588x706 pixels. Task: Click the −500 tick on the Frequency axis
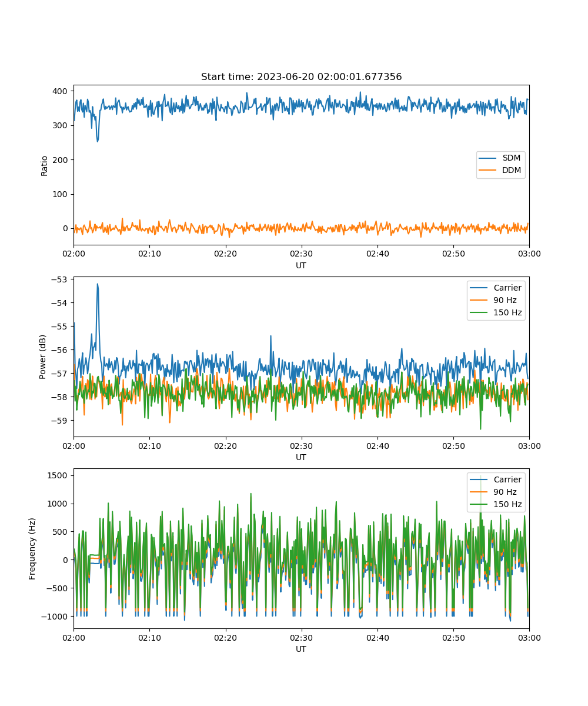58,588
